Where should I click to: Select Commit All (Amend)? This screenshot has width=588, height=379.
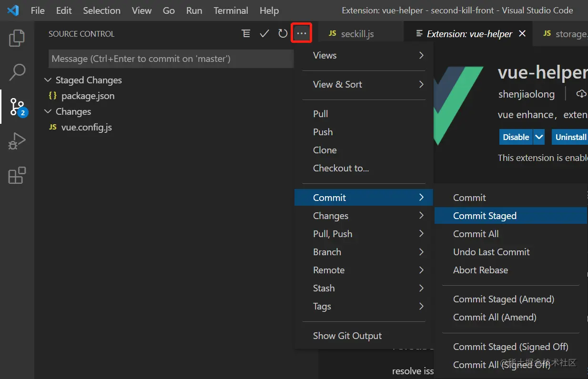pyautogui.click(x=511, y=317)
